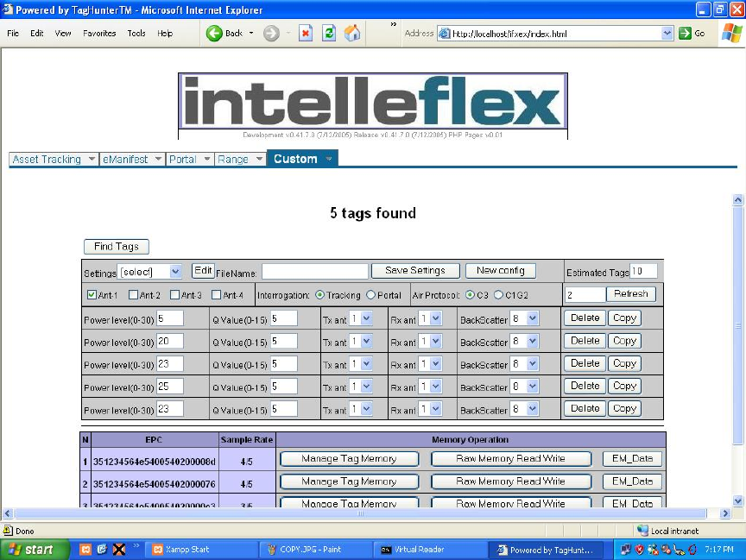Open the Portal tab

click(189, 160)
